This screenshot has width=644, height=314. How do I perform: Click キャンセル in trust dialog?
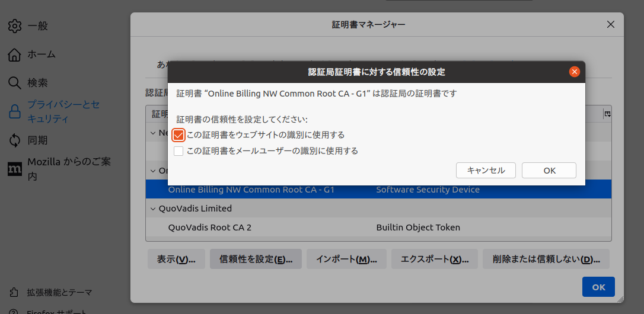[x=486, y=171]
